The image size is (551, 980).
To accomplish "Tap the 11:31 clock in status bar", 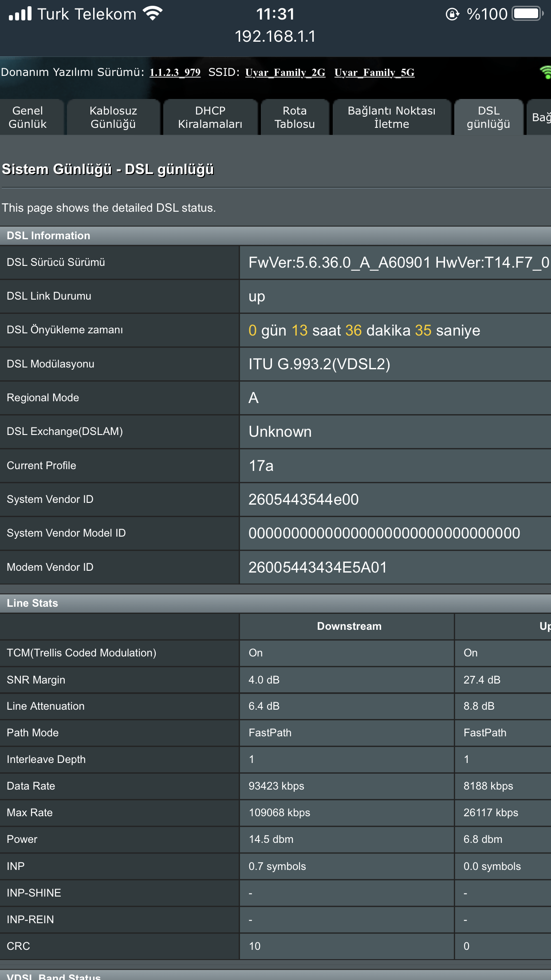I will tap(275, 14).
